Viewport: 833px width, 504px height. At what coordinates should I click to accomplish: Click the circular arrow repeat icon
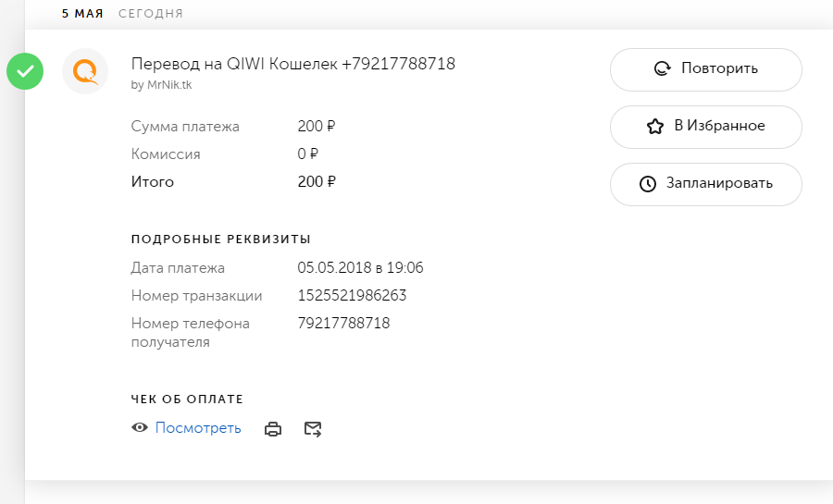coord(662,68)
